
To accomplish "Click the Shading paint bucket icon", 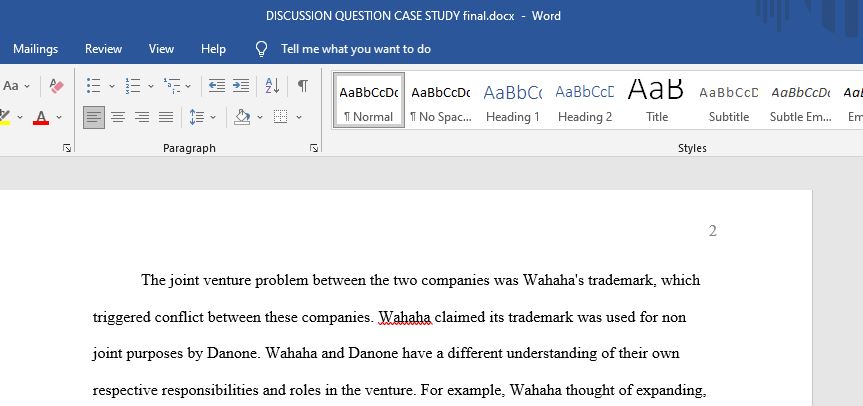I will point(242,117).
